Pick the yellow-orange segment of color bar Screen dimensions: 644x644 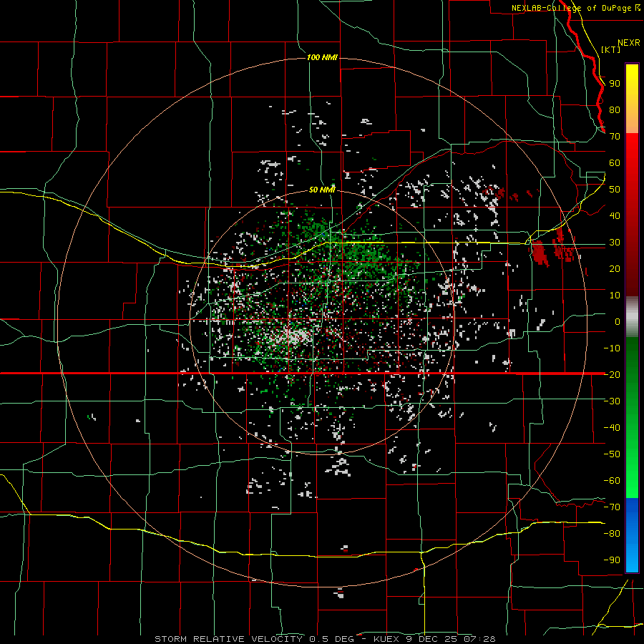click(x=632, y=99)
